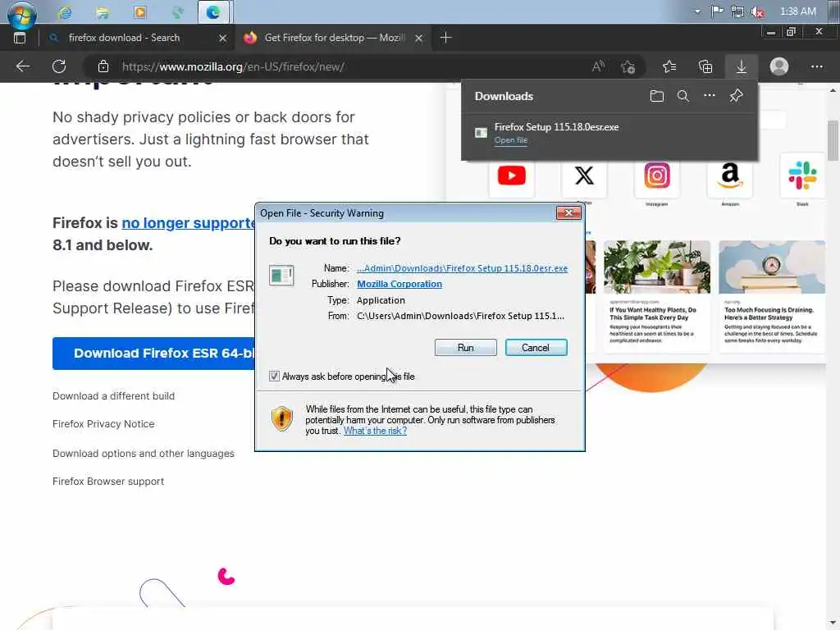Click the 'no longer supported' link
The image size is (840, 630).
tap(189, 223)
